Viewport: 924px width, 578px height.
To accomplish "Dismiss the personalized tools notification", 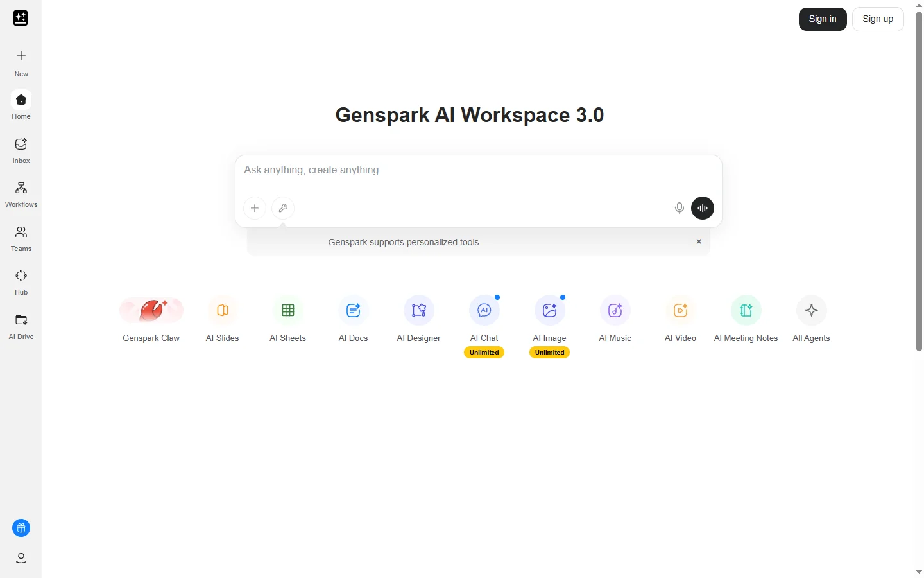I will [x=699, y=241].
